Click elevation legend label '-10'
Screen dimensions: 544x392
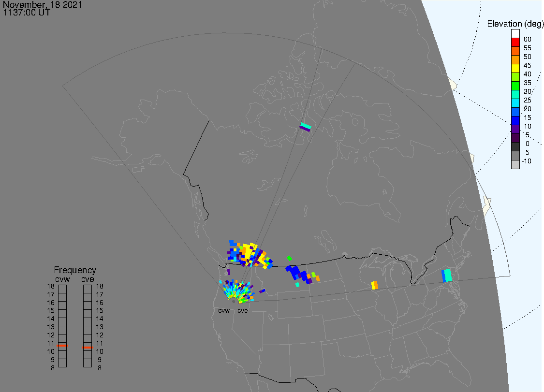coord(527,161)
